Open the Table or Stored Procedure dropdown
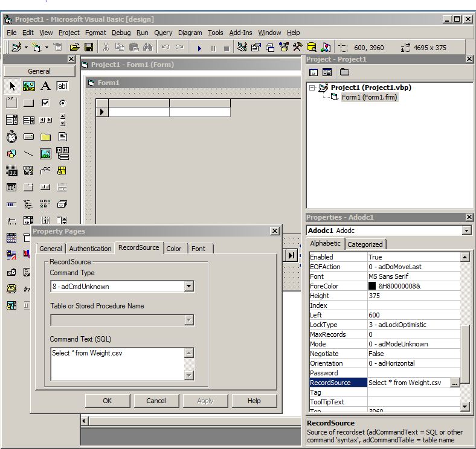This screenshot has height=449, width=476. (189, 320)
